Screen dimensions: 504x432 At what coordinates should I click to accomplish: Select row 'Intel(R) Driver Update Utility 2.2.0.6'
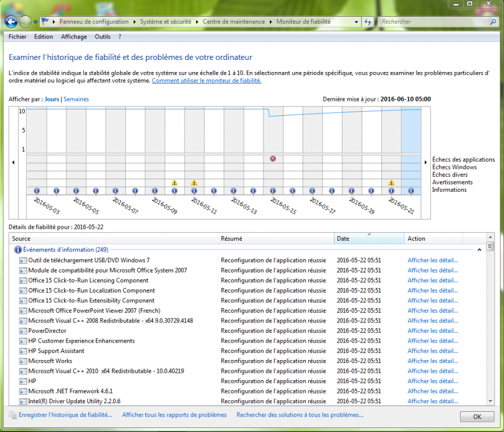point(247,401)
